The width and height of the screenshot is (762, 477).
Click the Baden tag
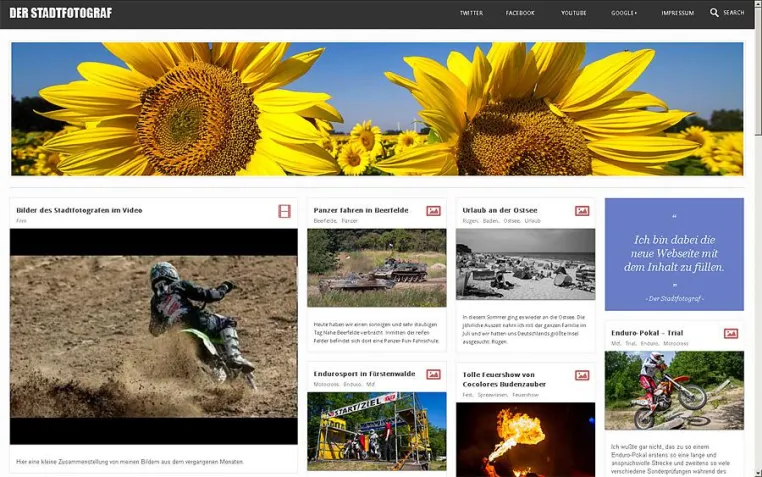[490, 221]
